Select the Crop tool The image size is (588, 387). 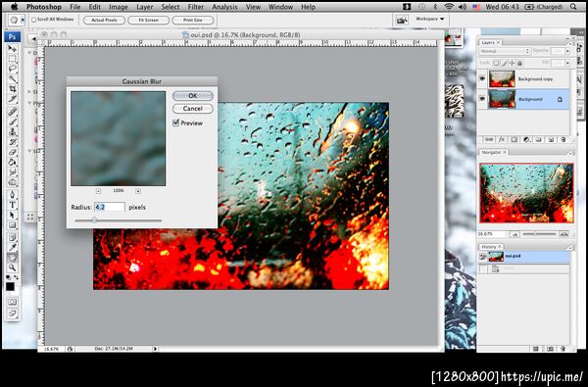click(12, 89)
